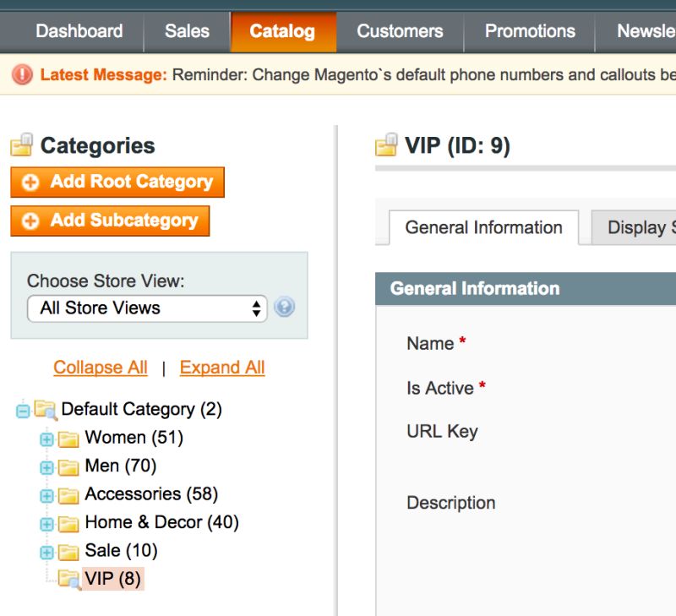Image resolution: width=676 pixels, height=616 pixels.
Task: Click the page icon next to VIP (ID: 9)
Action: point(388,144)
